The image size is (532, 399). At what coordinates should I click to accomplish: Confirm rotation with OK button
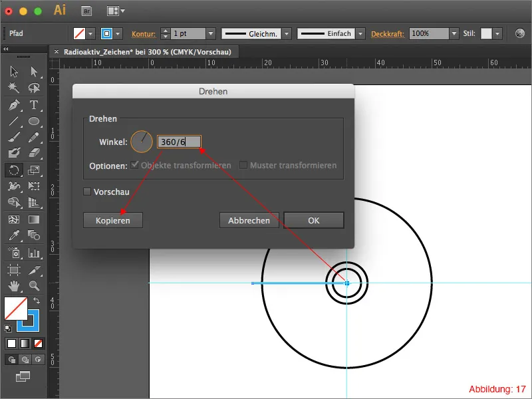coord(314,220)
